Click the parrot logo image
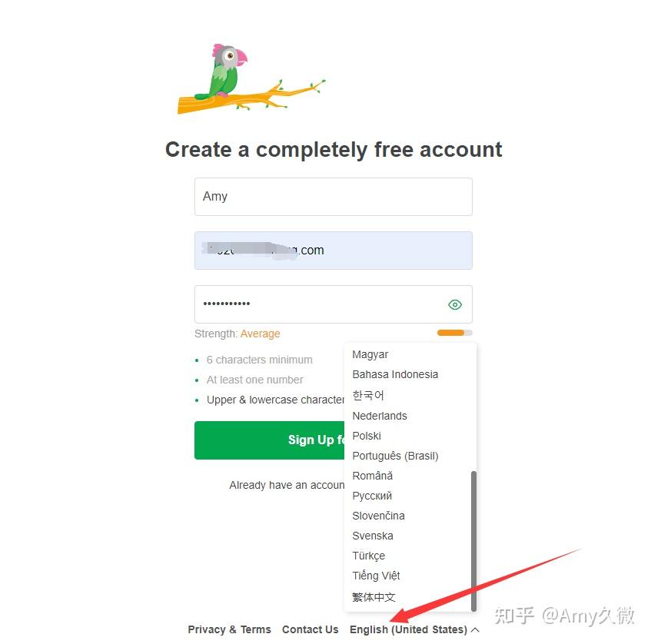 click(251, 78)
